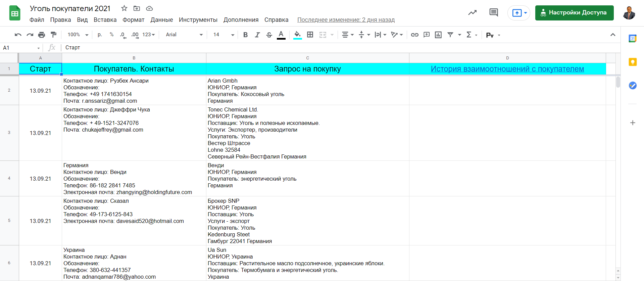Click the borders grid icon
This screenshot has height=281, width=644.
310,35
